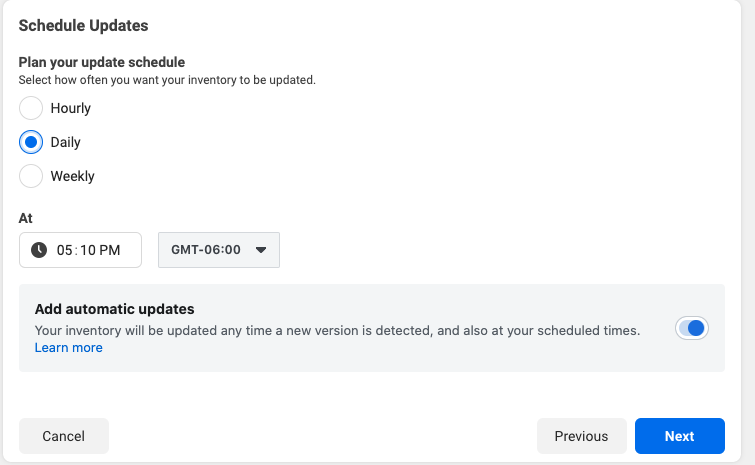Open the GMT-06:00 timezone dropdown

(x=219, y=250)
